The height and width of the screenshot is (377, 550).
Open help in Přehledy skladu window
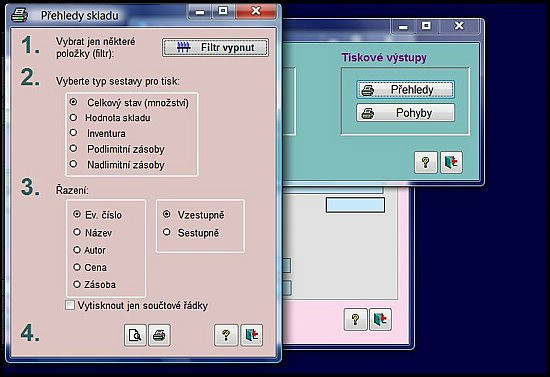226,335
